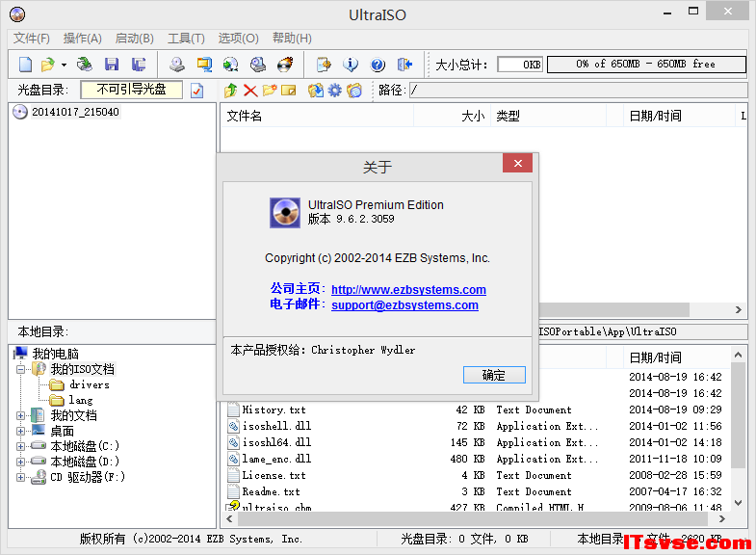The height and width of the screenshot is (555, 756).
Task: Click the folder label properties icon beside gear
Action: [353, 91]
